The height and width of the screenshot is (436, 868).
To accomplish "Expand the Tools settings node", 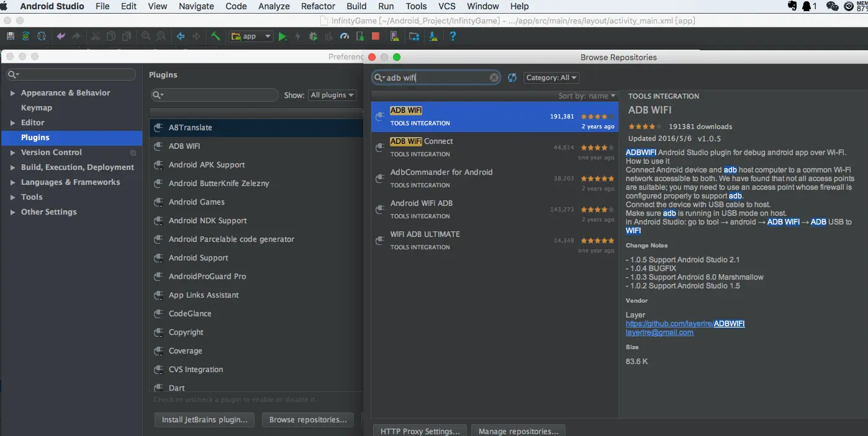I will coord(12,197).
